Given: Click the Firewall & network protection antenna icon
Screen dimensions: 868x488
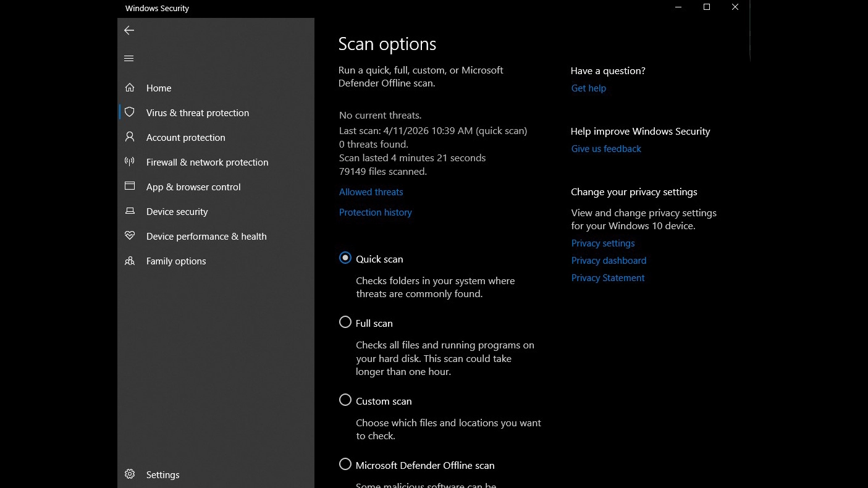Looking at the screenshot, I should [130, 162].
